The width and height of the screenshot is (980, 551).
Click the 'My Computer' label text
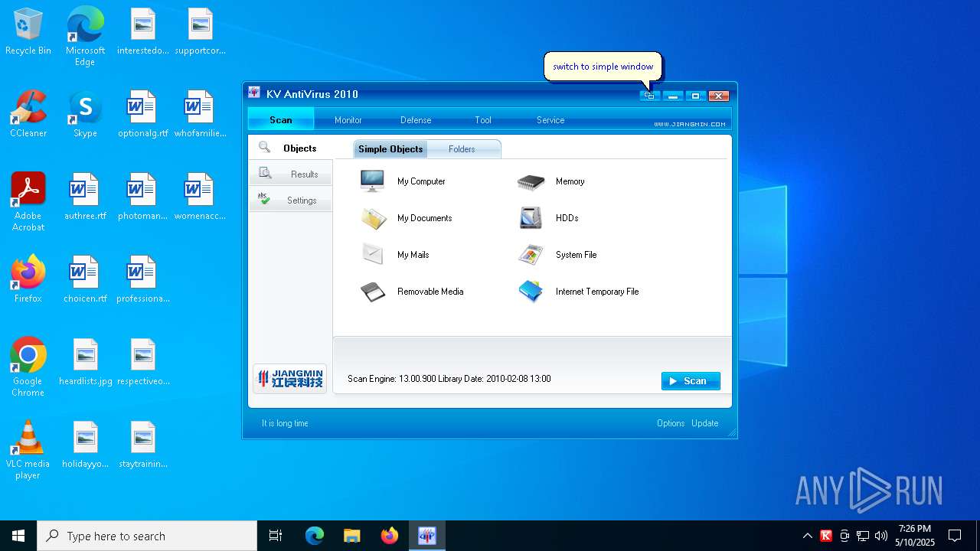421,181
